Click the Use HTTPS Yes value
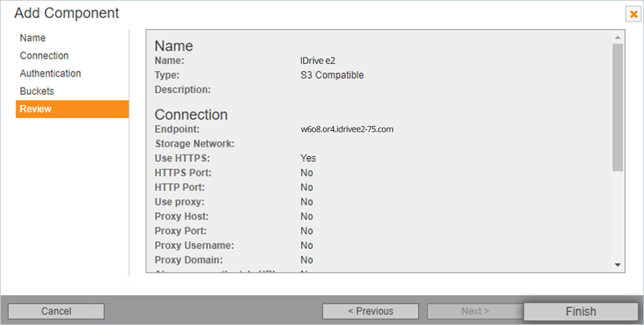 308,158
